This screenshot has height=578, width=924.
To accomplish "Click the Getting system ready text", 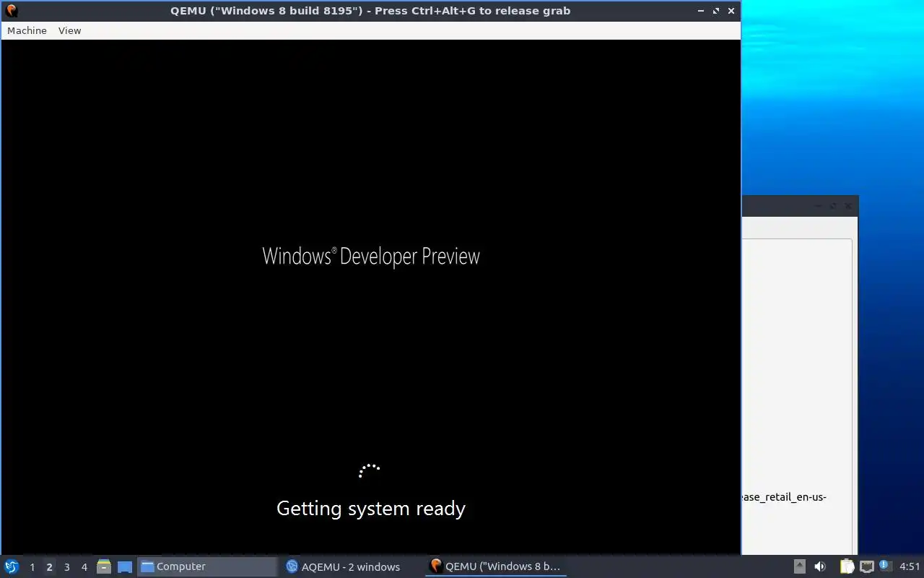I will pos(371,509).
